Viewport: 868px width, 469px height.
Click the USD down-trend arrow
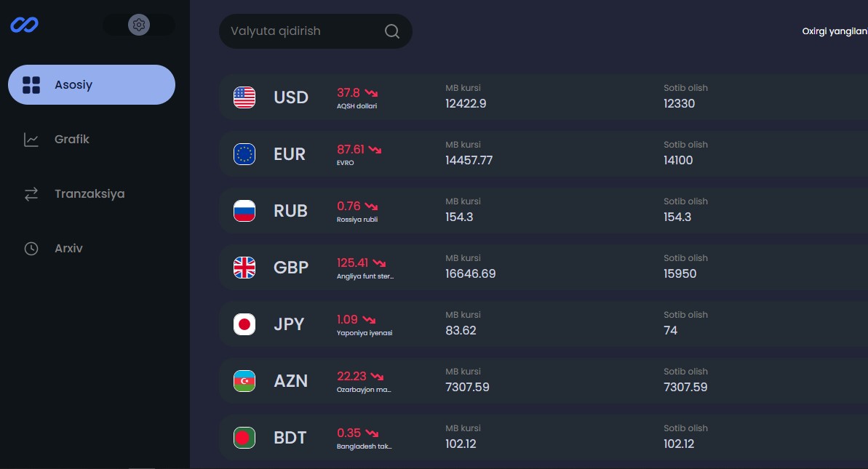[x=372, y=93]
